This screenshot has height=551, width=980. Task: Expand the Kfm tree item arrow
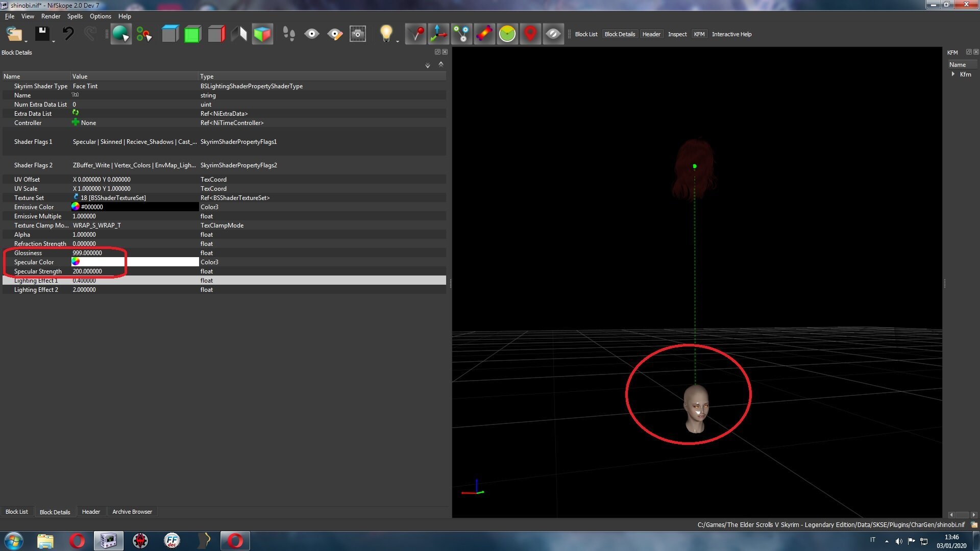coord(953,74)
